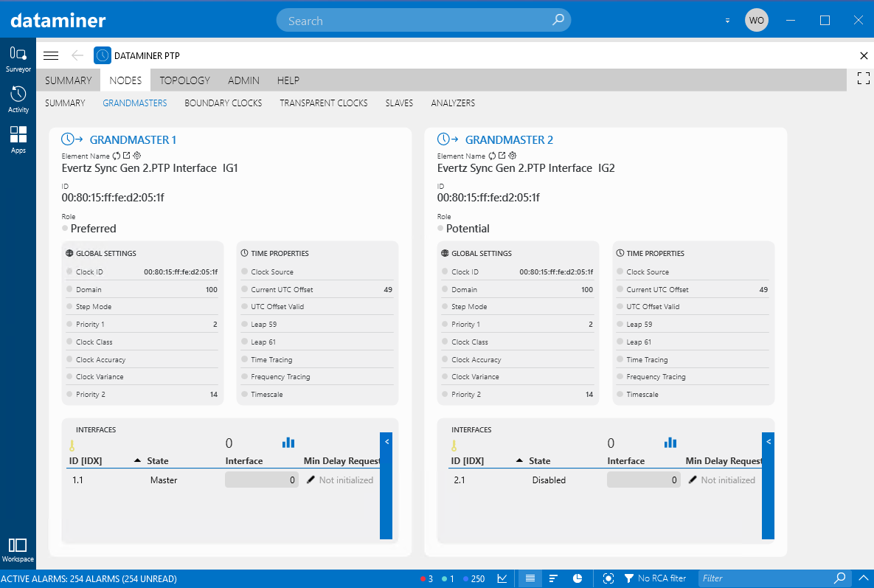Image resolution: width=874 pixels, height=588 pixels.
Task: Click the key icon in Grandmaster 2 Interfaces
Action: [x=454, y=446]
